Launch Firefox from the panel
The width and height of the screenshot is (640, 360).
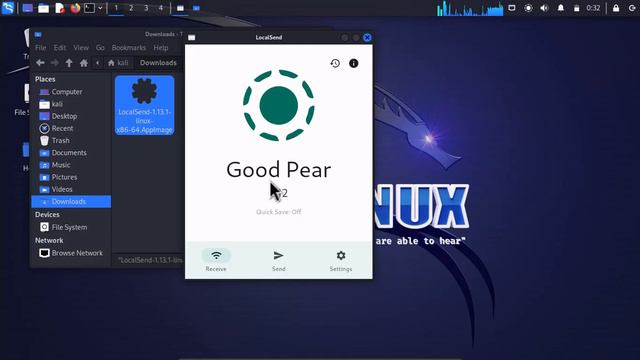(x=75, y=8)
